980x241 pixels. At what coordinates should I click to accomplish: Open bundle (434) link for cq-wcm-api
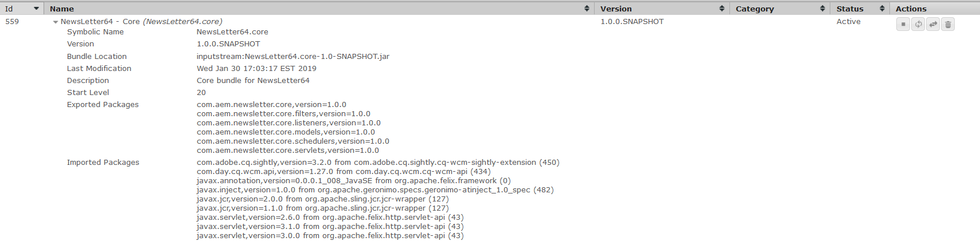[x=481, y=172]
